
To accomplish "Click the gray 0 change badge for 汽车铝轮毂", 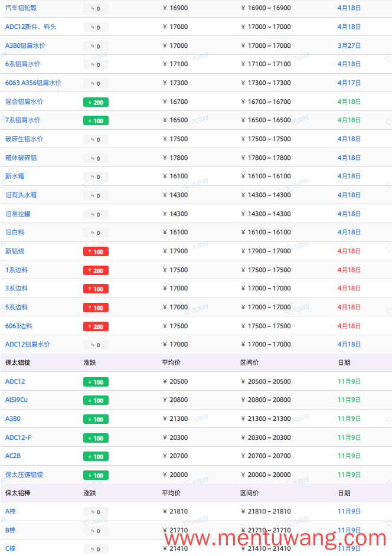I will pyautogui.click(x=96, y=8).
